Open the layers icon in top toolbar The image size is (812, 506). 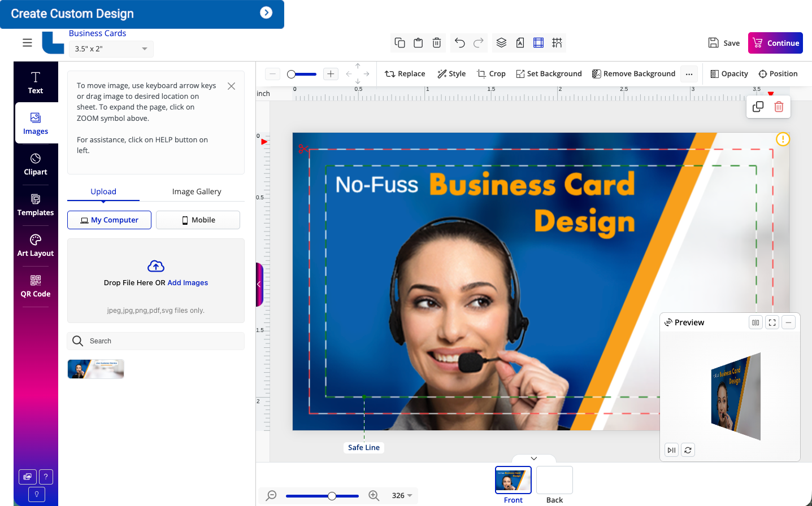point(501,43)
